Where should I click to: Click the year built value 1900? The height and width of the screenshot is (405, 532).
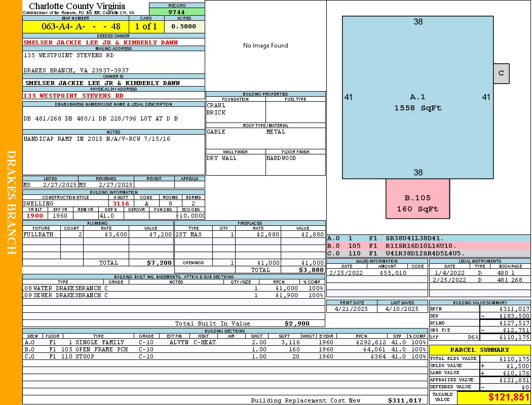(x=35, y=216)
